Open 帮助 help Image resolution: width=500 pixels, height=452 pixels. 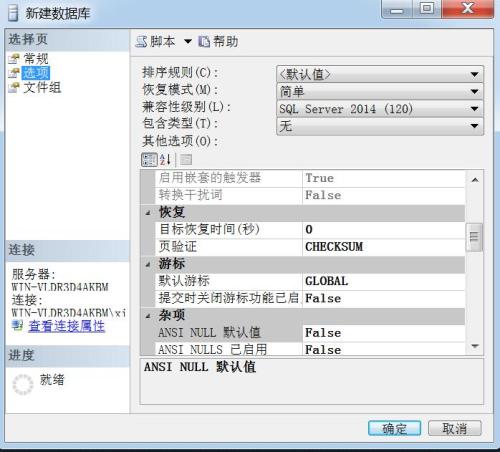[218, 42]
